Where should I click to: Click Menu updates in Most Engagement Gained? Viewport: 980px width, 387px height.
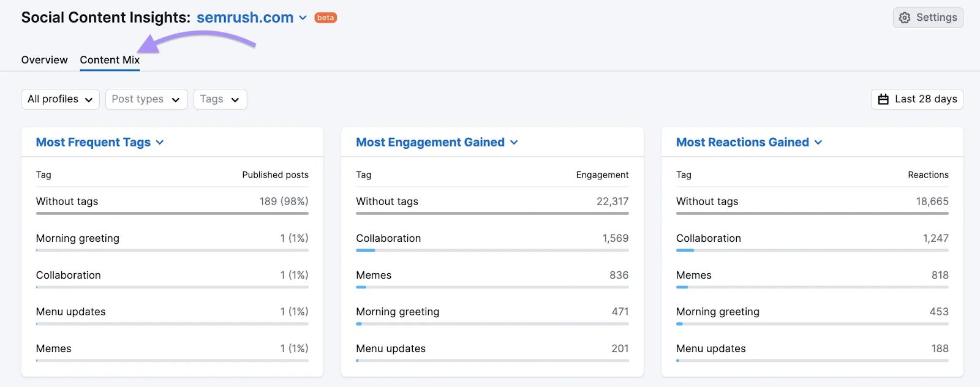[x=391, y=348]
